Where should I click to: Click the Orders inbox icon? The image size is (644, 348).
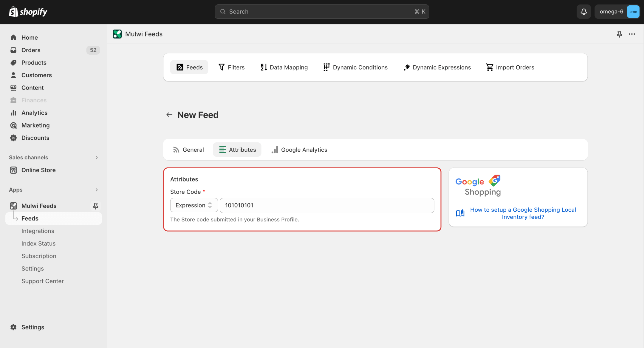13,50
